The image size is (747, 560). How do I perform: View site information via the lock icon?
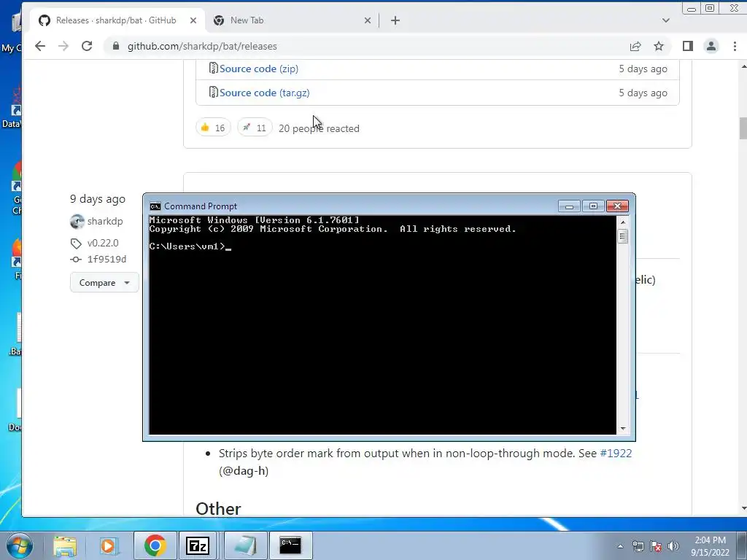tap(115, 46)
